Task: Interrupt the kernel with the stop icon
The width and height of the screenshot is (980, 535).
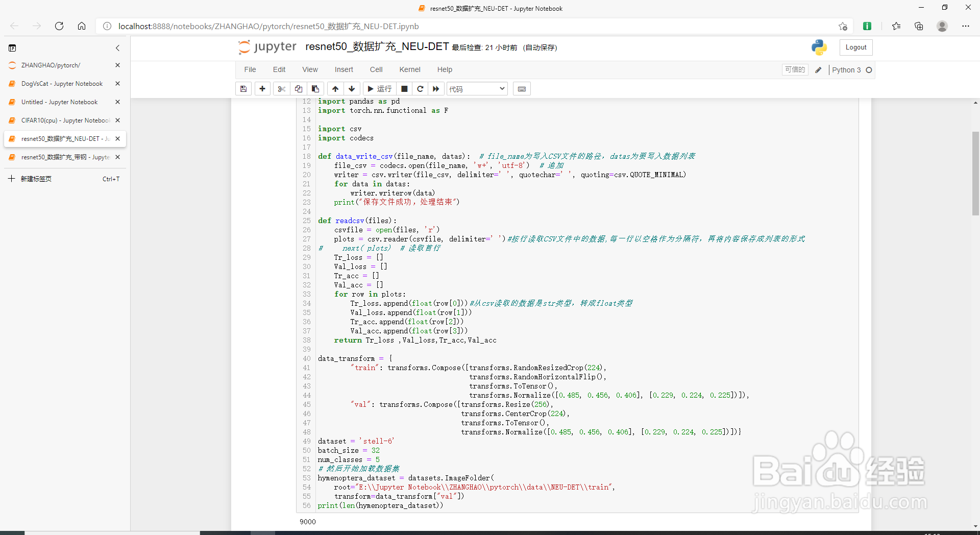Action: (x=404, y=89)
